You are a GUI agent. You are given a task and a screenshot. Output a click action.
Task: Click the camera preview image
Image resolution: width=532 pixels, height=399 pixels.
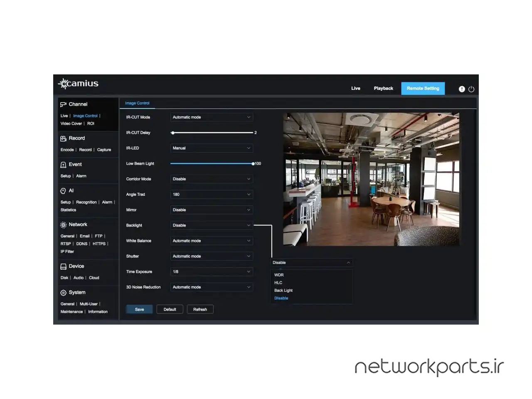tap(371, 179)
